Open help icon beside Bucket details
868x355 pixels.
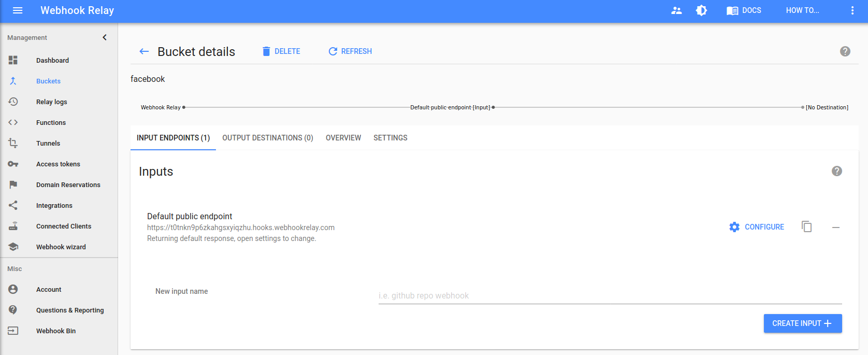pyautogui.click(x=845, y=51)
